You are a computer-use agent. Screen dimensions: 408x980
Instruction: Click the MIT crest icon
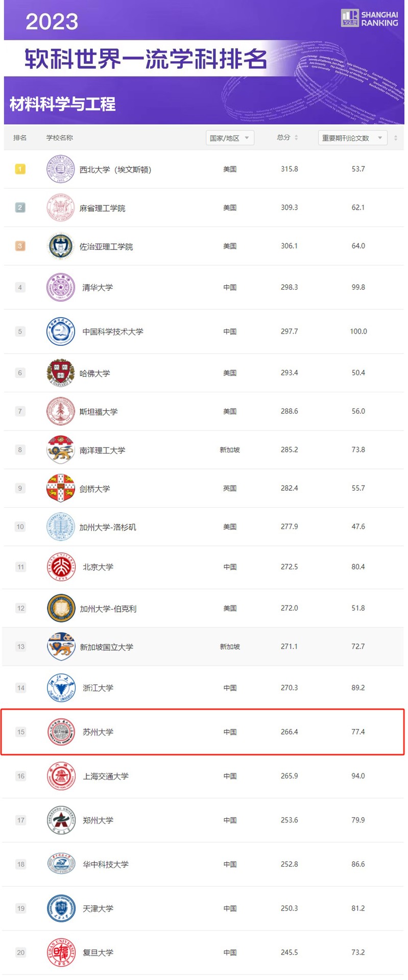click(60, 208)
